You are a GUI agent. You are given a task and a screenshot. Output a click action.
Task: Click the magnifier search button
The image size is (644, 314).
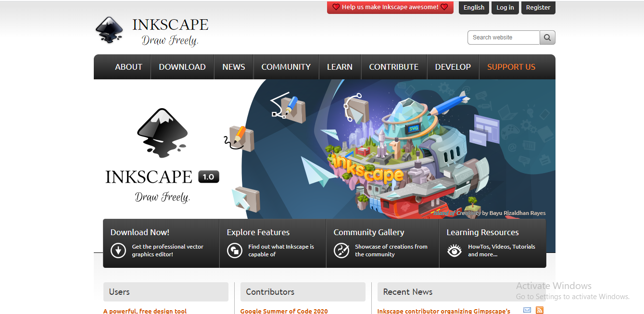point(547,38)
